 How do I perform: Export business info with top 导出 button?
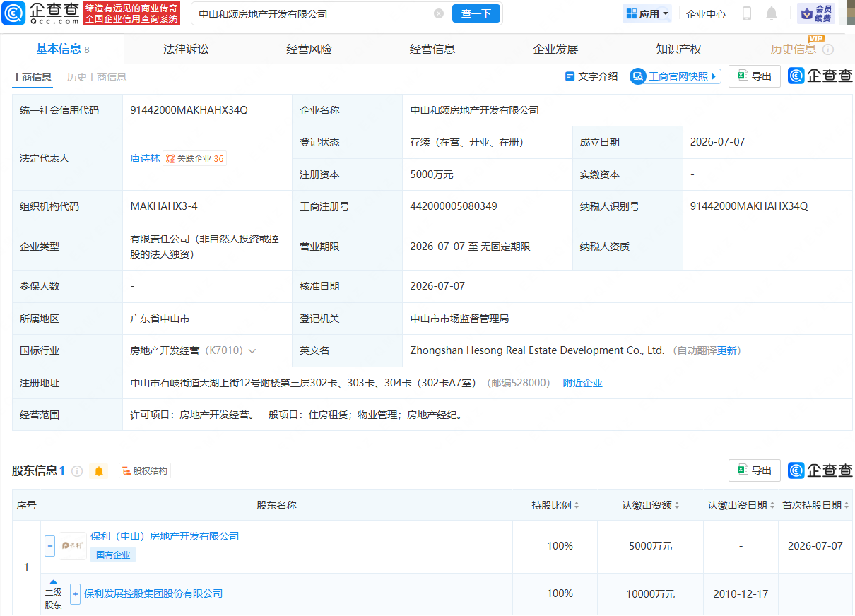(x=754, y=76)
